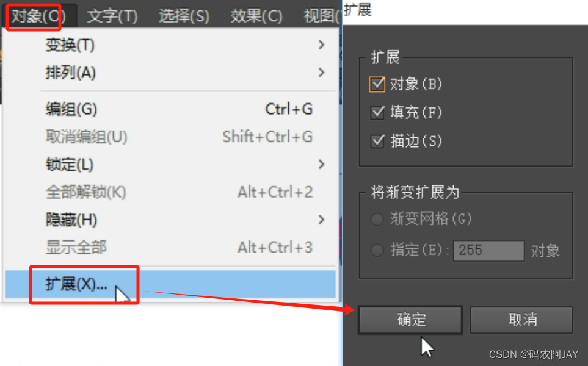This screenshot has width=588, height=366.
Task: Expand the 锁定(L) submenu arrow
Action: (321, 164)
